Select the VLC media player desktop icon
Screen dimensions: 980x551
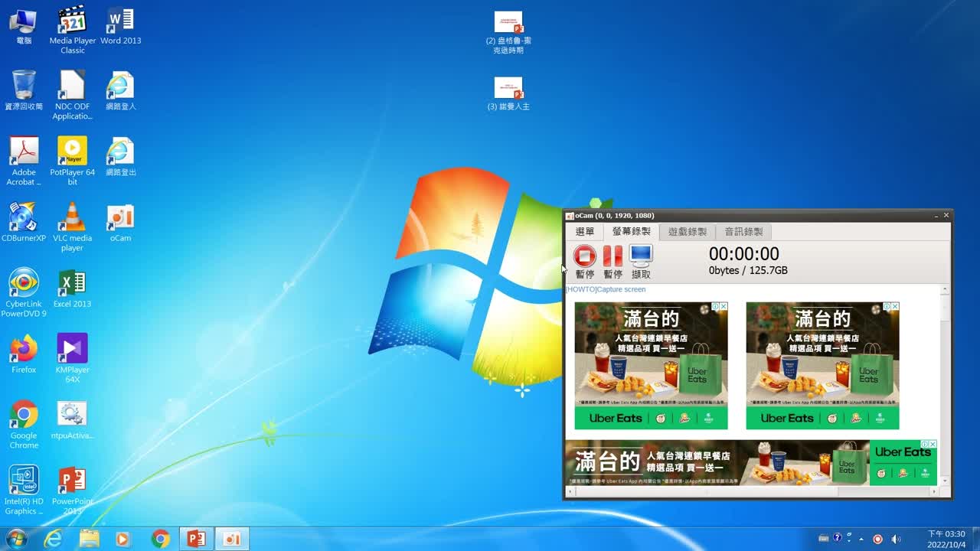click(x=73, y=227)
